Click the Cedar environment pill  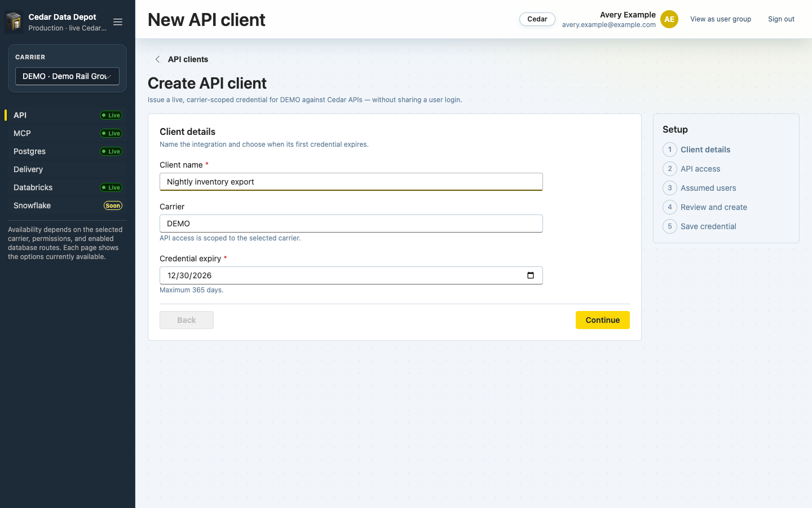point(537,19)
